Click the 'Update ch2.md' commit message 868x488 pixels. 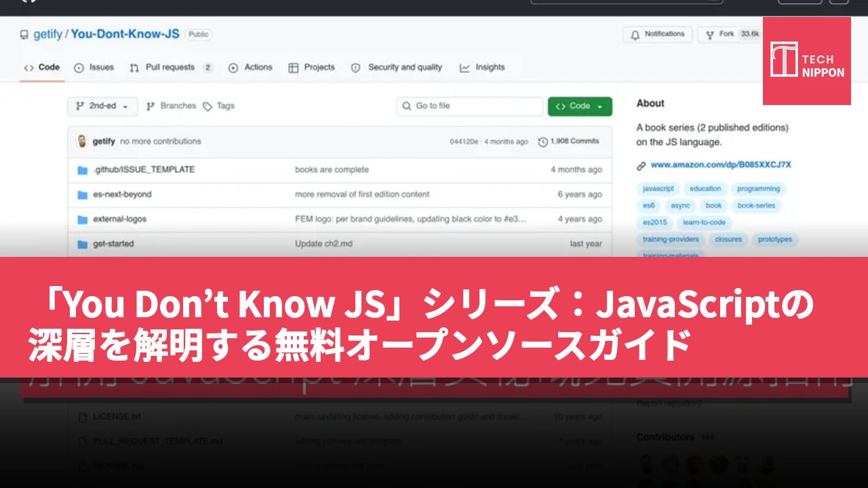coord(323,244)
